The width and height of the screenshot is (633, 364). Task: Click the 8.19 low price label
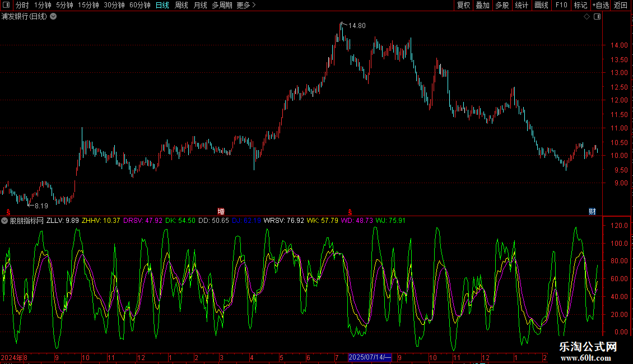(41, 206)
